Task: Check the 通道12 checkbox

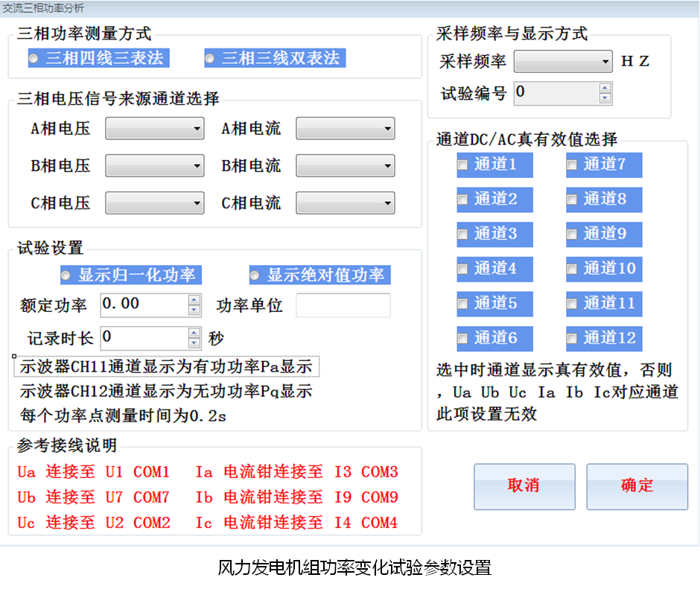Action: (572, 339)
